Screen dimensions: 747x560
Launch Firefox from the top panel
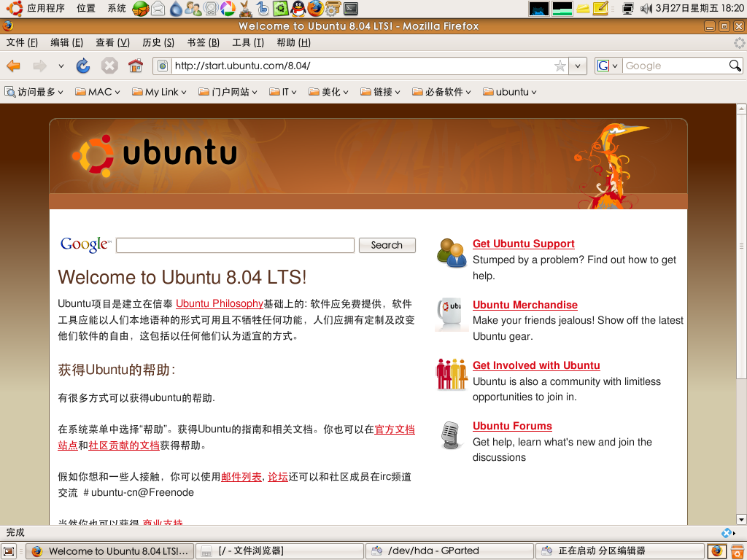click(x=315, y=8)
